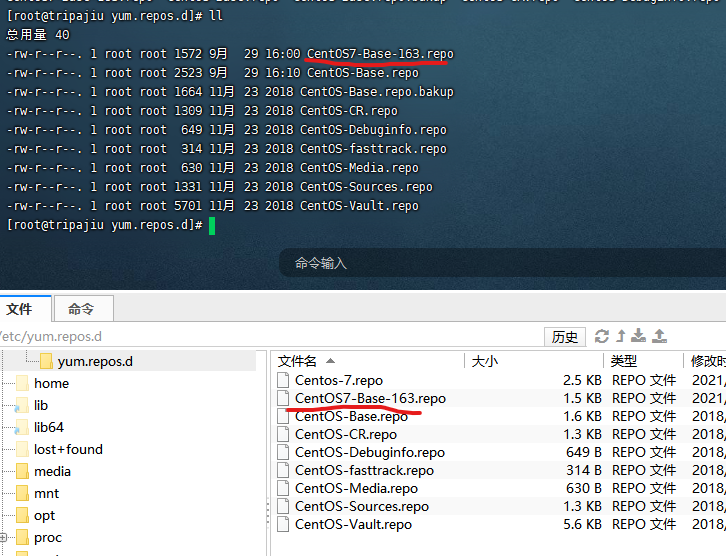The width and height of the screenshot is (726, 556).
Task: Select the home folder in tree
Action: (51, 383)
